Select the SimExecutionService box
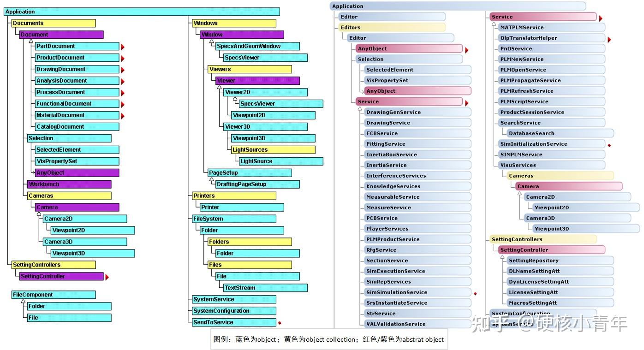This screenshot has width=644, height=350. (417, 271)
